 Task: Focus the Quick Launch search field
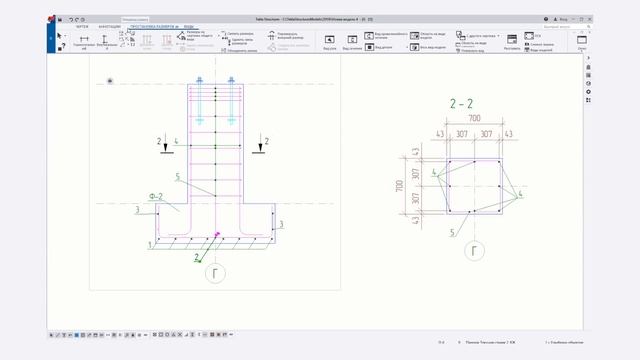click(x=566, y=27)
